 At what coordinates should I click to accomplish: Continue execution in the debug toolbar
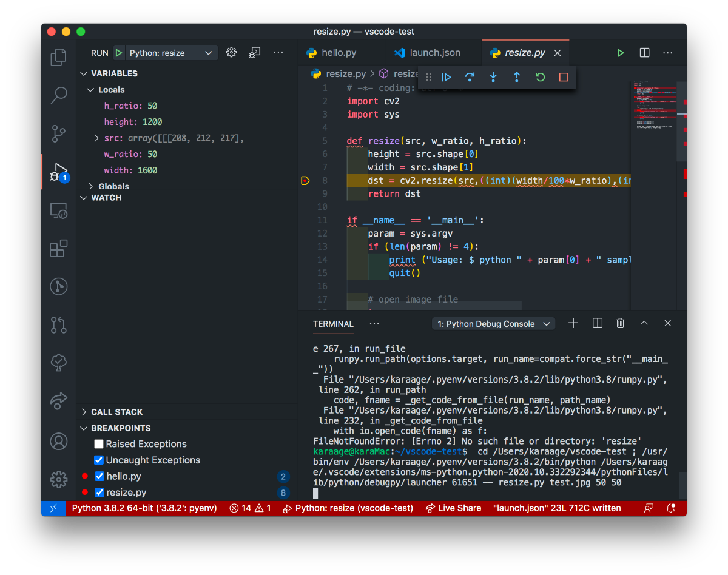[x=447, y=77]
